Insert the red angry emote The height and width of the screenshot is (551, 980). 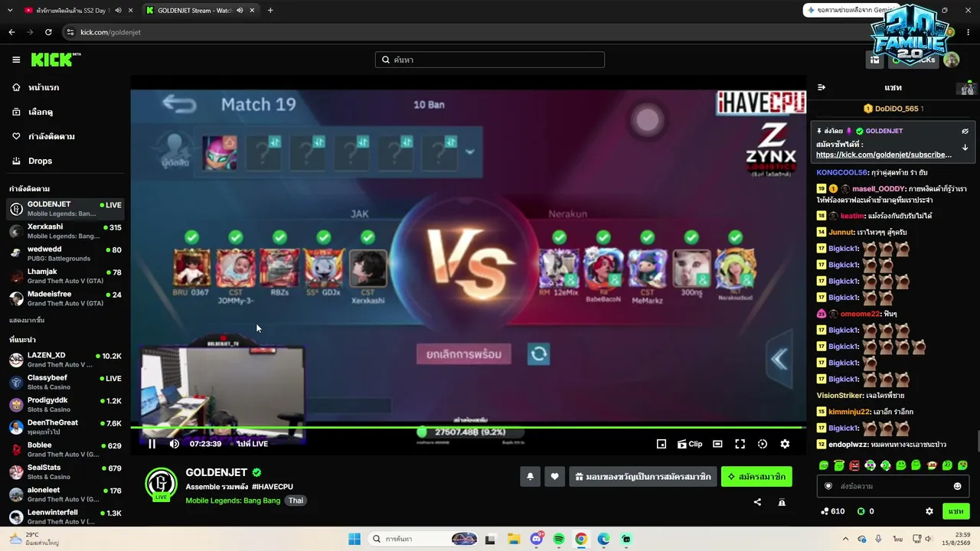(x=854, y=465)
